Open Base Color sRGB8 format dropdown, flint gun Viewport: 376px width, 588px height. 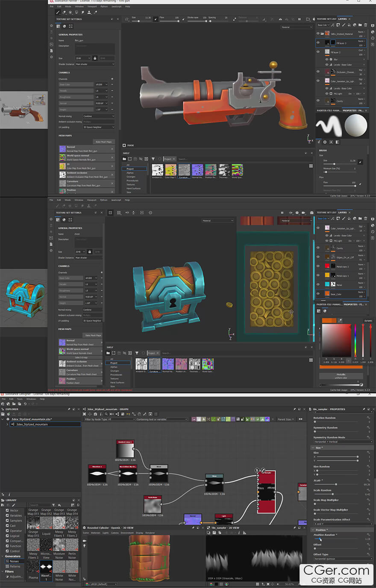(x=102, y=85)
